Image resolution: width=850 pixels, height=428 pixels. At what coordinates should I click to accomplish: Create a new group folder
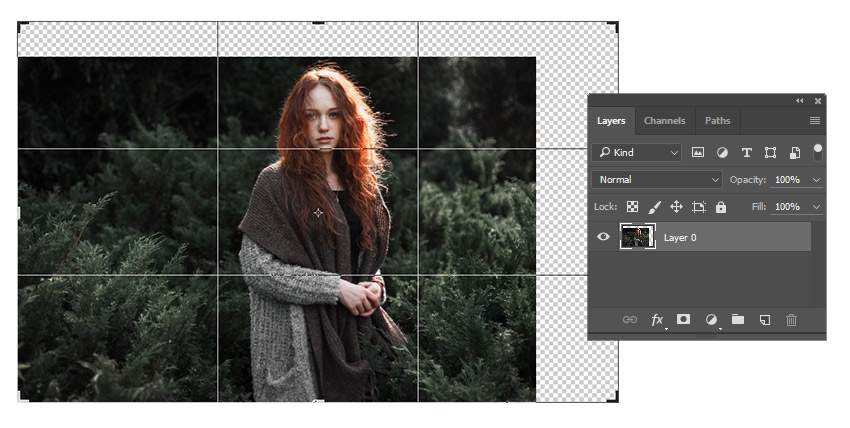pos(738,319)
